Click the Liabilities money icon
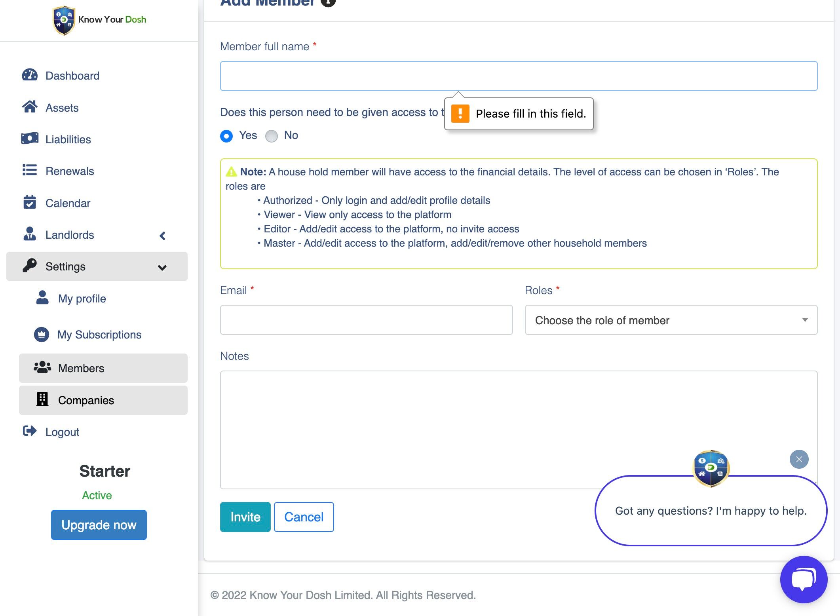The width and height of the screenshot is (840, 616). [30, 139]
